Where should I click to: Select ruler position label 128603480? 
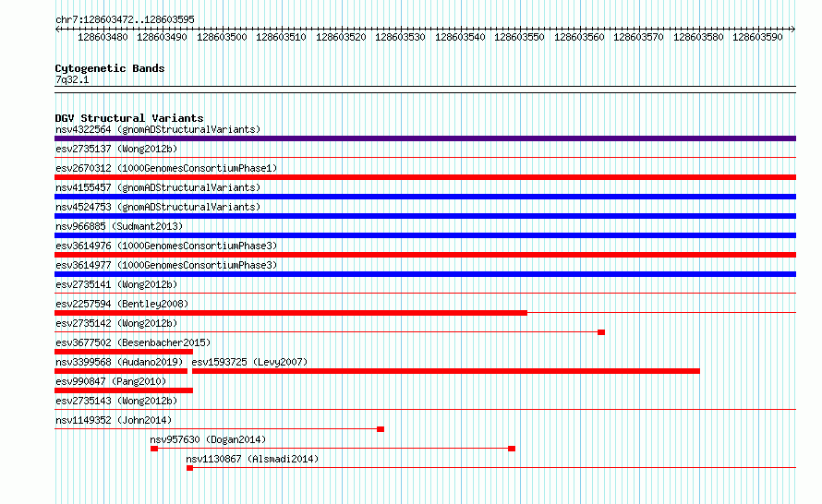(103, 37)
